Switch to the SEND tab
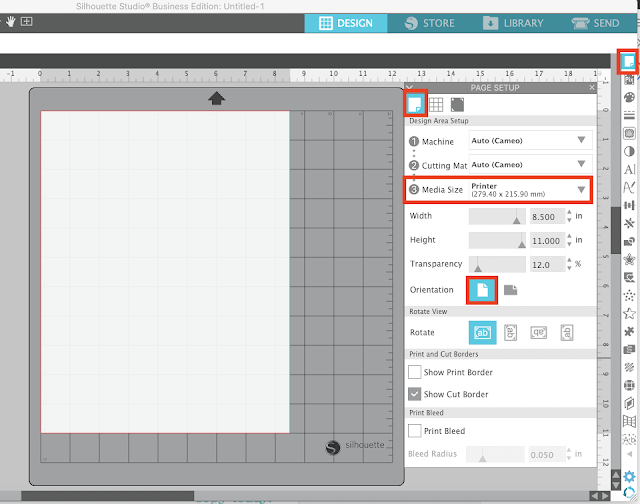 coord(596,23)
